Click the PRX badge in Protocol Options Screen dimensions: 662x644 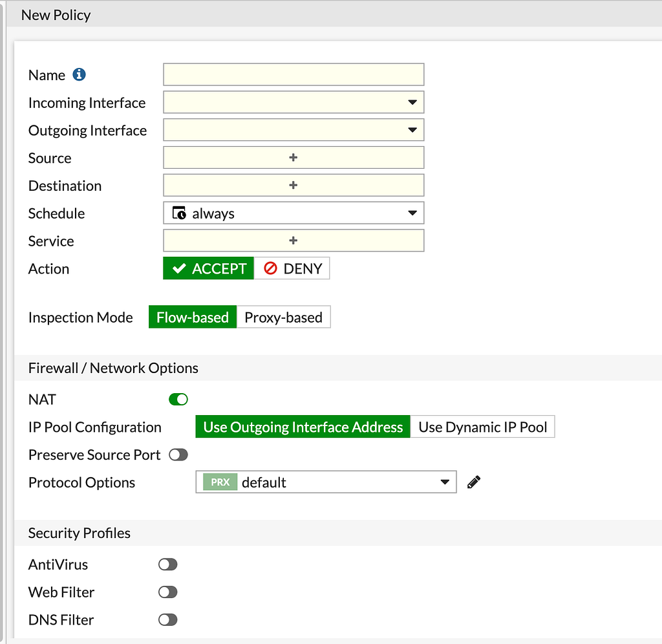point(220,482)
